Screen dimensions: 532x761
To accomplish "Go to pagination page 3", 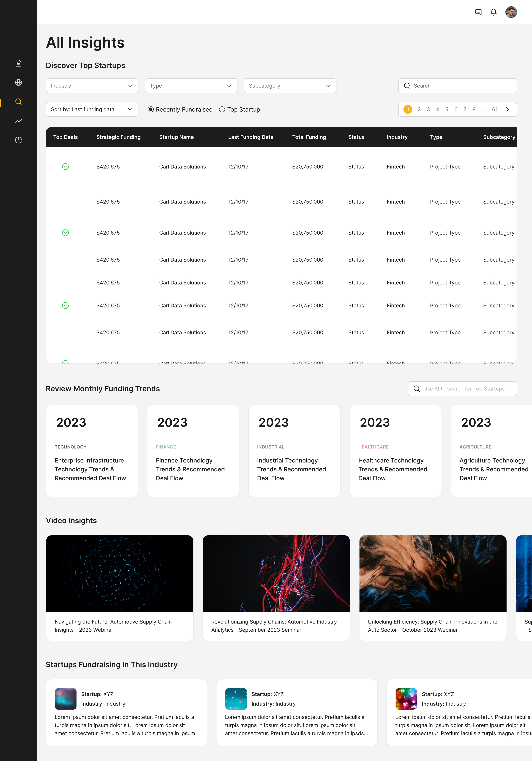I will (428, 110).
